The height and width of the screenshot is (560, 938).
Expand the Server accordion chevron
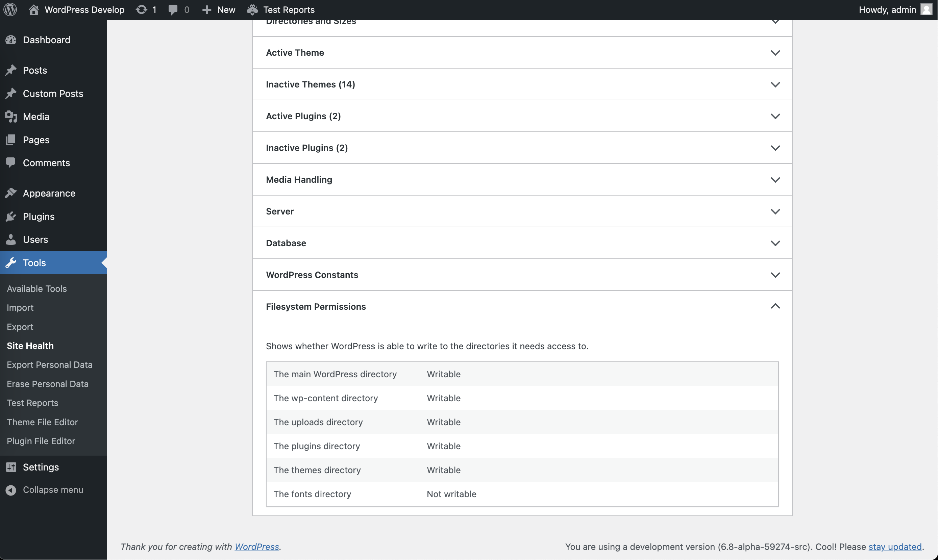[x=775, y=211]
